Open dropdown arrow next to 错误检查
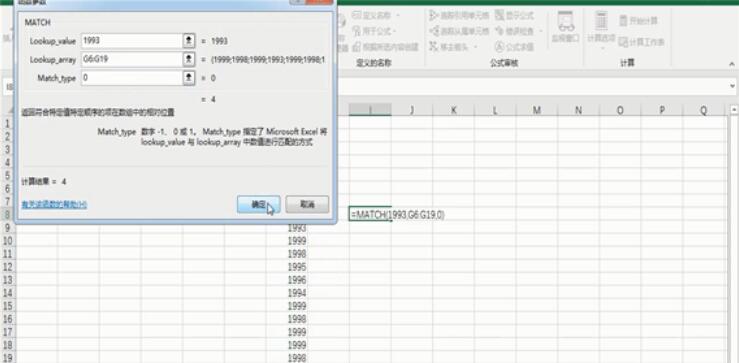 (x=541, y=31)
